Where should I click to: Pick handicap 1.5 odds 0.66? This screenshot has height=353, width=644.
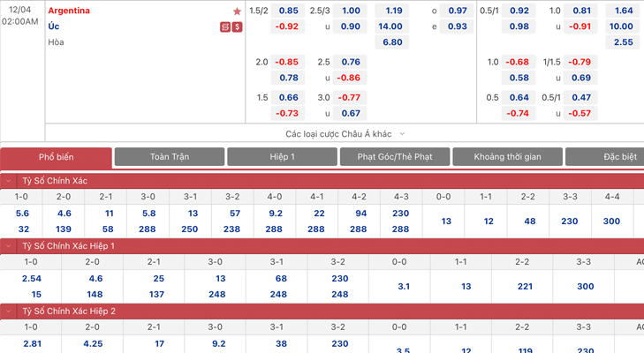click(288, 98)
